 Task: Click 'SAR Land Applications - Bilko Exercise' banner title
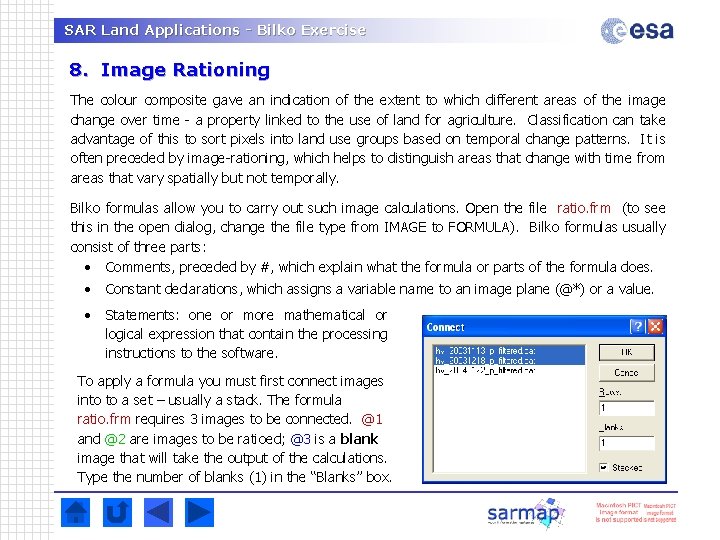215,30
